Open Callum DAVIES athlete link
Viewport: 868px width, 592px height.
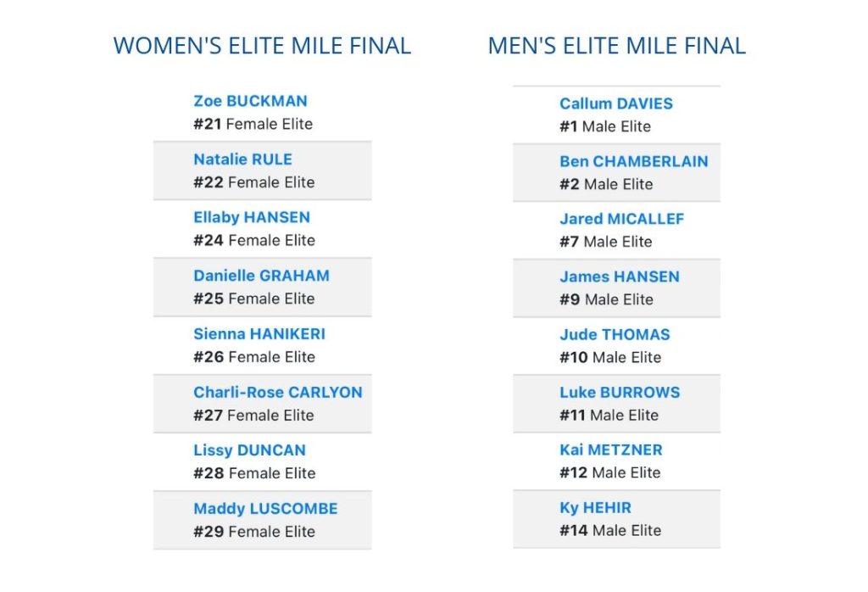coord(616,103)
